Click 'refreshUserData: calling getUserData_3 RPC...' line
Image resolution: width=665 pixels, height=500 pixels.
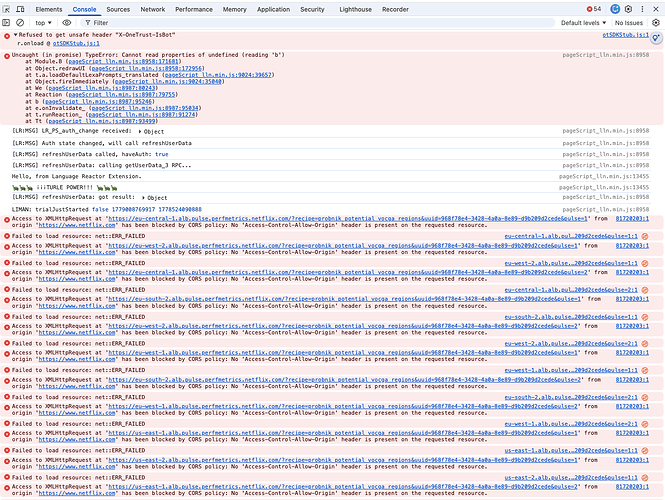(x=101, y=165)
